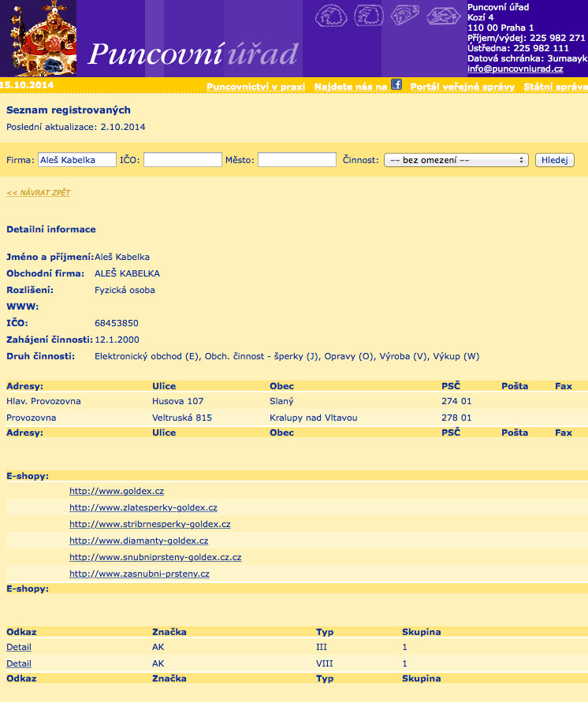The height and width of the screenshot is (702, 588).
Task: Open Portál veřejné správy menu item
Action: 463,87
